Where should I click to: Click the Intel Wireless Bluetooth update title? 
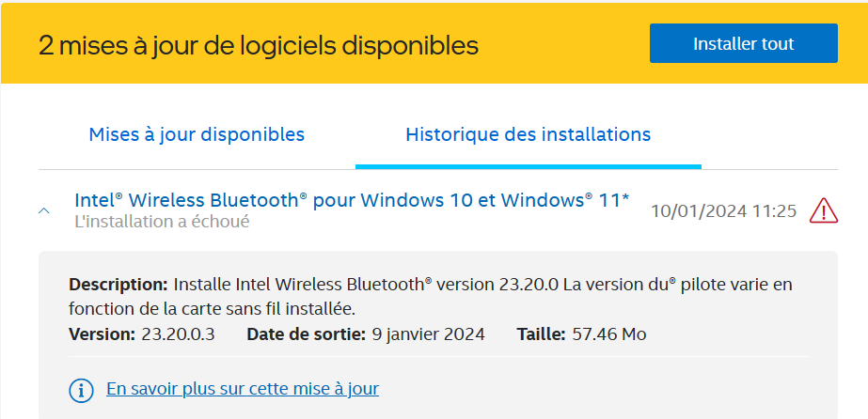click(352, 199)
